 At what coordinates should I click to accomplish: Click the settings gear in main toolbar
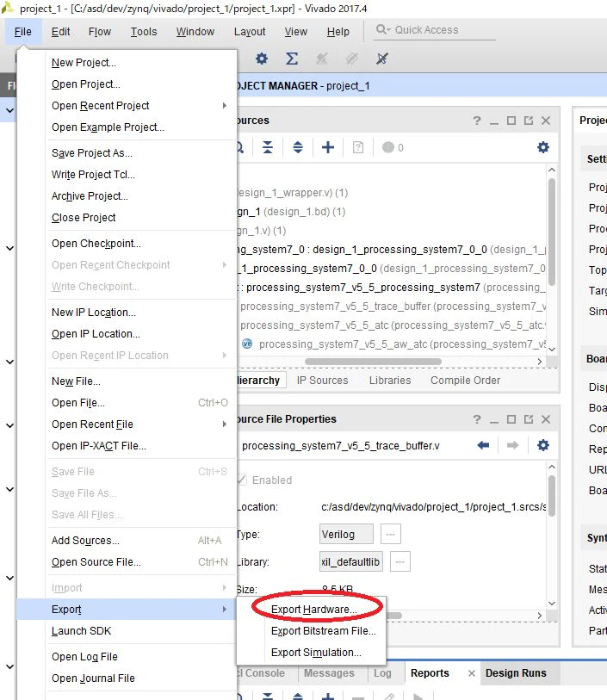coord(262,59)
